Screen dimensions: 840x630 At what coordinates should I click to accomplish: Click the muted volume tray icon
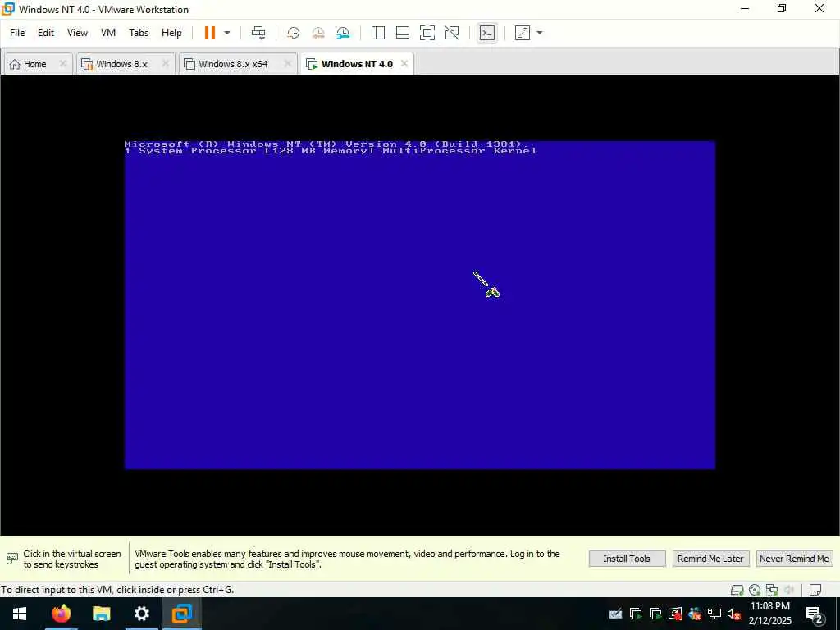(x=734, y=614)
